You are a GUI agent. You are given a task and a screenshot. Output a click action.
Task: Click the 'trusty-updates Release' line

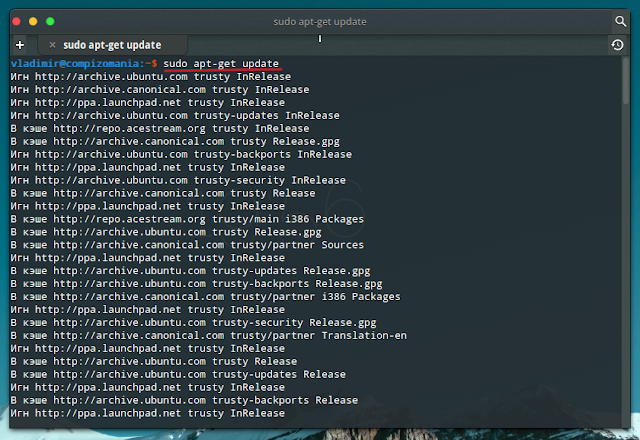click(178, 374)
